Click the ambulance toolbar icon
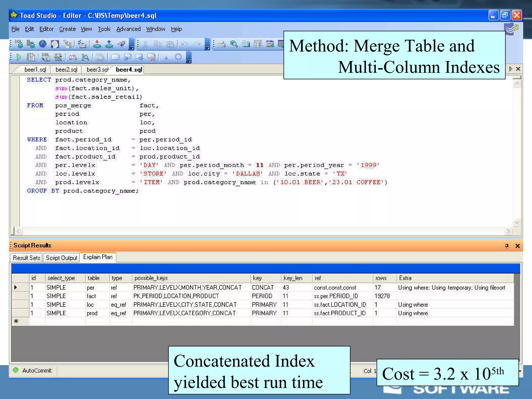The width and height of the screenshot is (532, 399). pyautogui.click(x=73, y=57)
